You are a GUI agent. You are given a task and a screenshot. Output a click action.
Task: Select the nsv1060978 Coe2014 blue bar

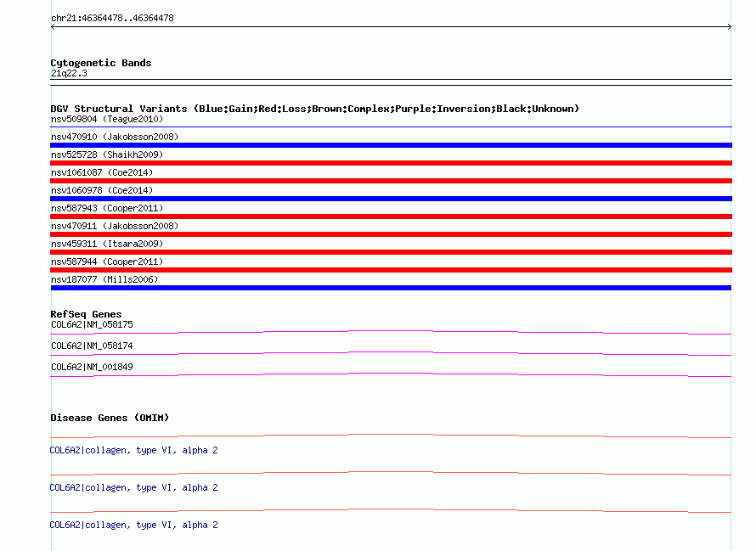(x=391, y=199)
